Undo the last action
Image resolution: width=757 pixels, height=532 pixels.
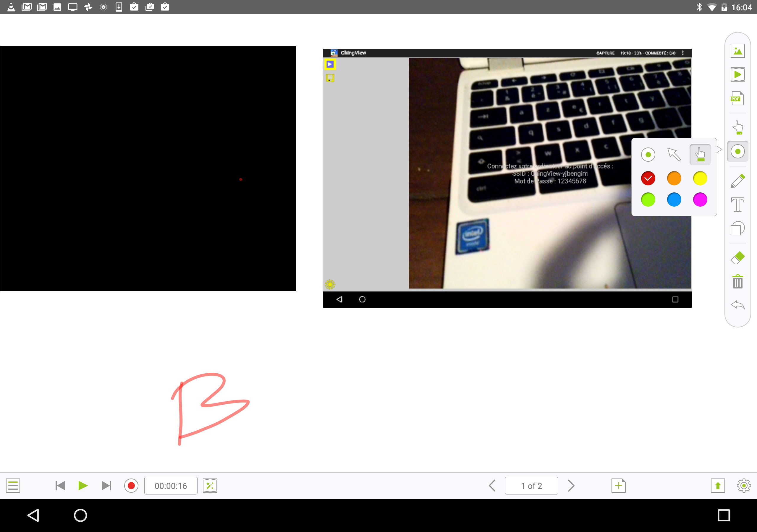point(737,305)
